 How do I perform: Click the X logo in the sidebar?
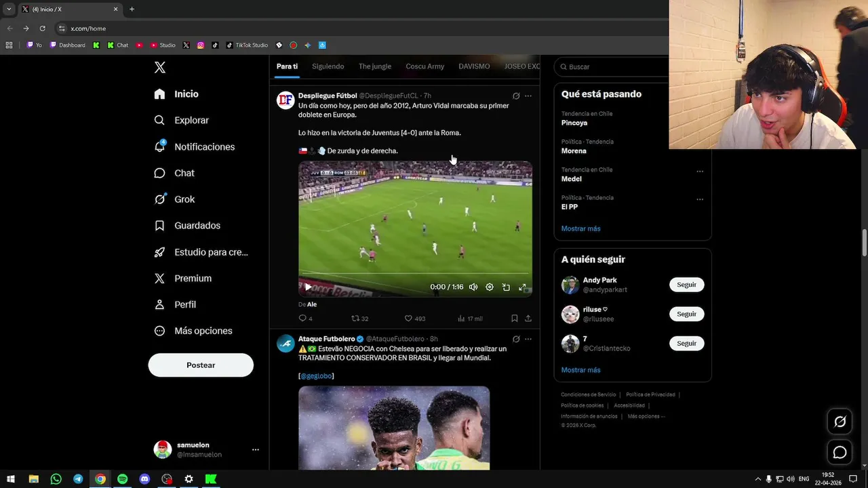[x=160, y=67]
